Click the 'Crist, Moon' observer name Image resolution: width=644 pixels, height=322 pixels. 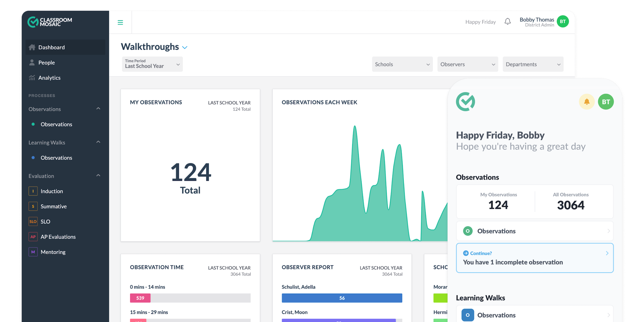click(295, 312)
